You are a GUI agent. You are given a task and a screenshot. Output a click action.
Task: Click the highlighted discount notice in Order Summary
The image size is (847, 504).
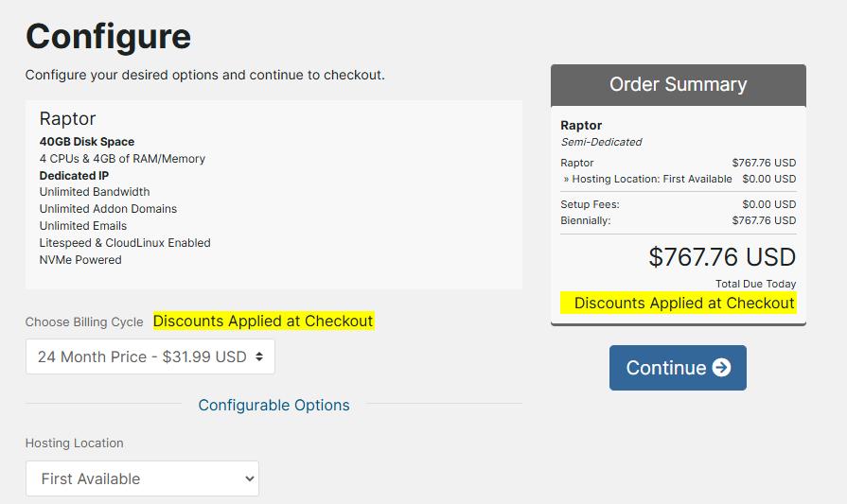(x=683, y=303)
